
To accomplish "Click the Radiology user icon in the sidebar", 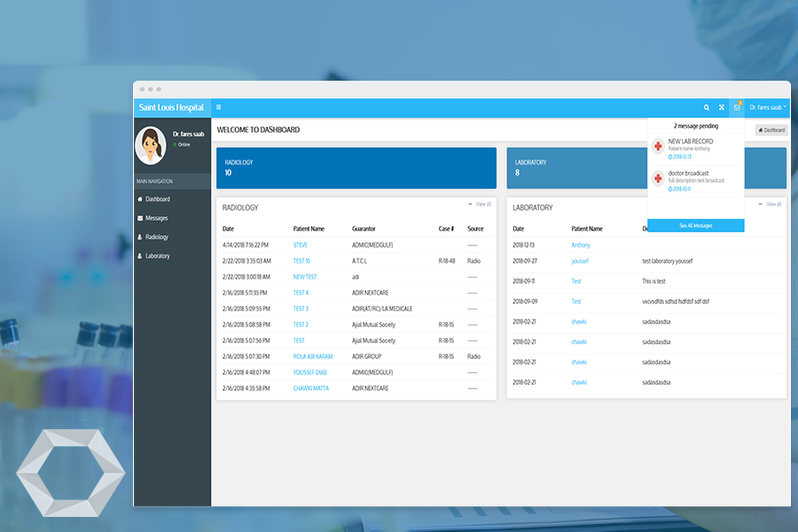I will click(x=139, y=237).
